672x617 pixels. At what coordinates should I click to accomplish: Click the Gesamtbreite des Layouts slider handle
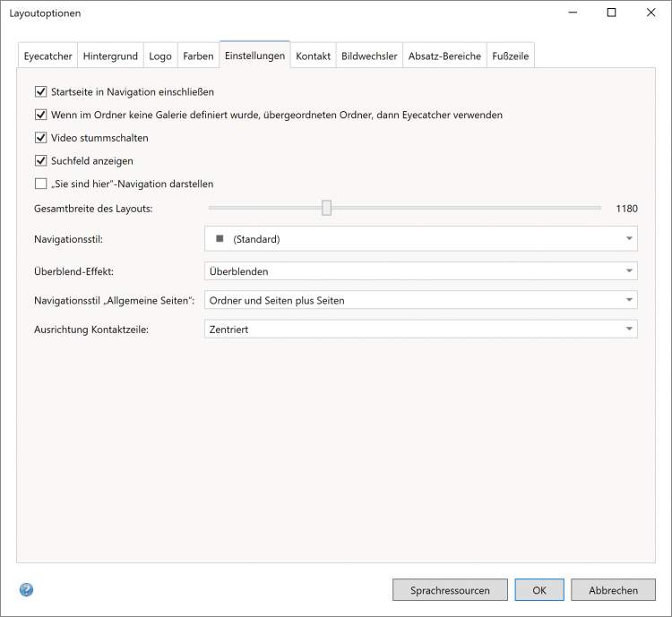[327, 208]
